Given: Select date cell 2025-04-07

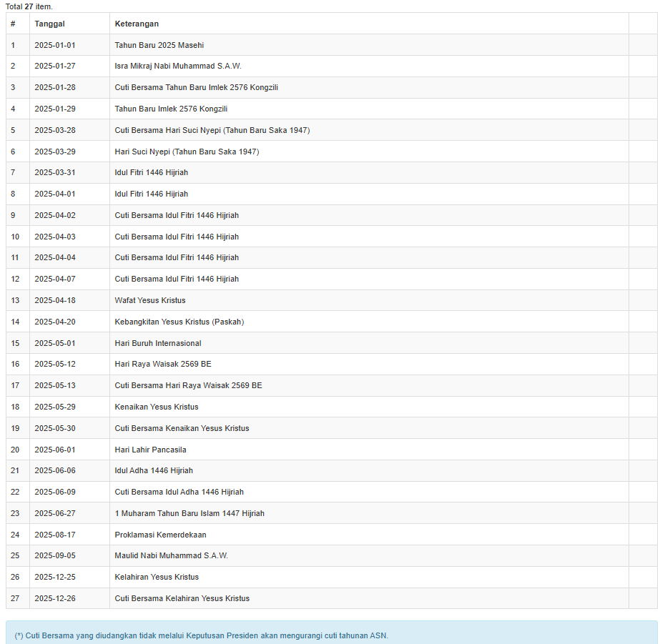Looking at the screenshot, I should [55, 279].
